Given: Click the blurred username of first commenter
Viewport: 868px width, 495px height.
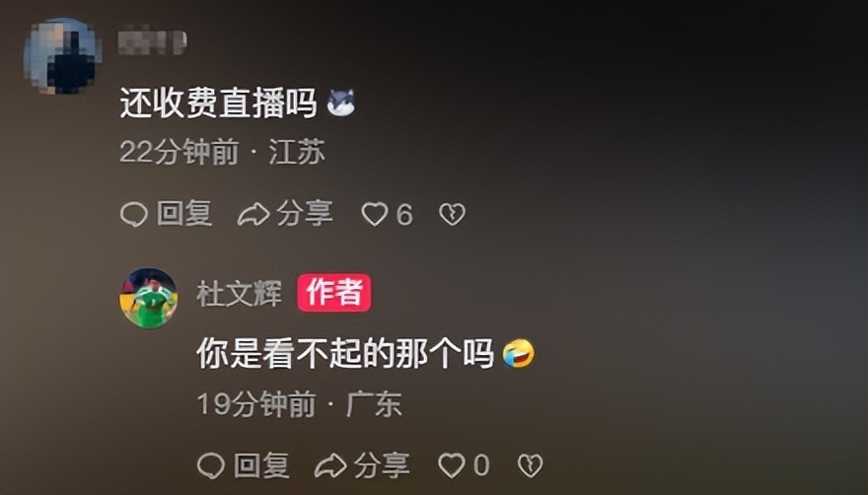Looking at the screenshot, I should [x=153, y=41].
